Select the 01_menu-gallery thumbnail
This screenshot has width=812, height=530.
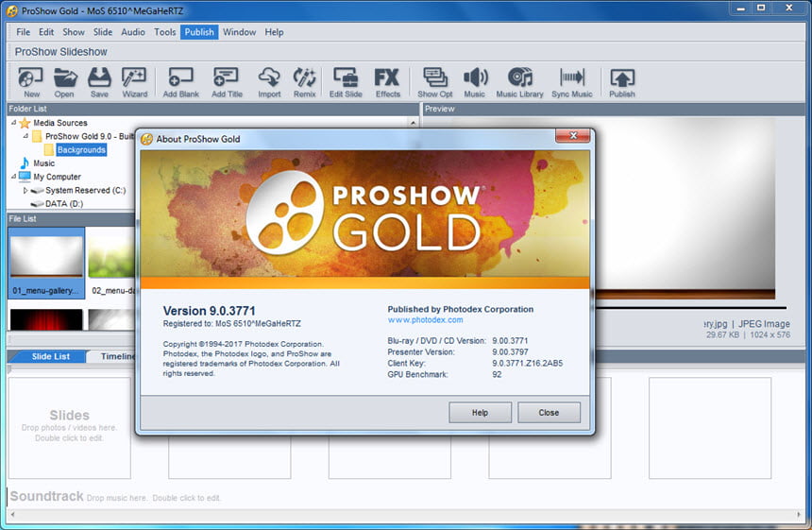[x=46, y=264]
